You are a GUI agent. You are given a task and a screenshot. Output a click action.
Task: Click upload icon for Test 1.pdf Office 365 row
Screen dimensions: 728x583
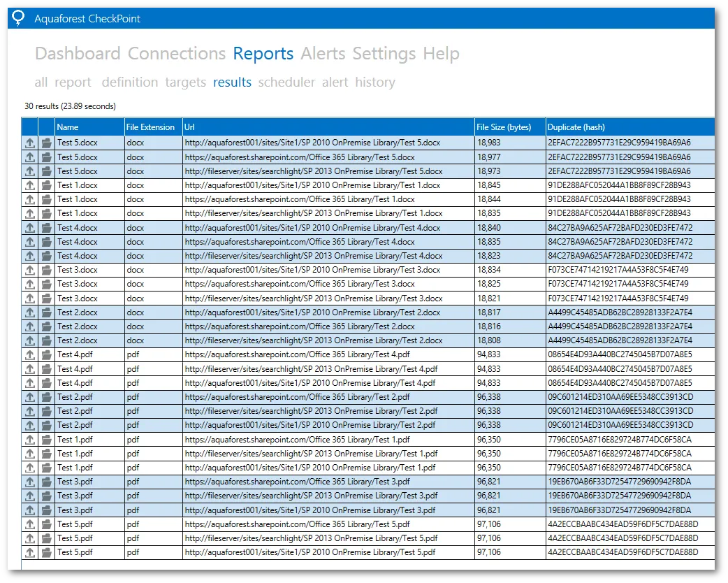click(x=30, y=440)
